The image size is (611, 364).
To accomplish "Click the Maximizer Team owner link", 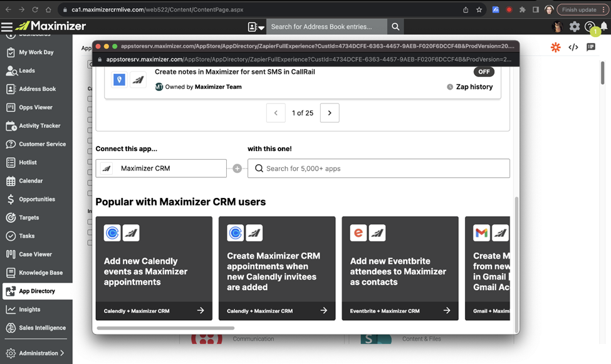I will [218, 87].
